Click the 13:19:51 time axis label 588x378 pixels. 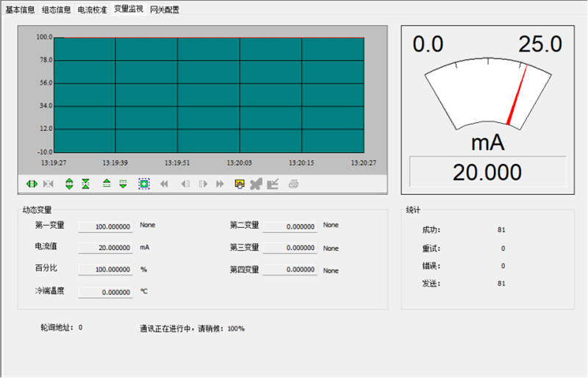[177, 163]
